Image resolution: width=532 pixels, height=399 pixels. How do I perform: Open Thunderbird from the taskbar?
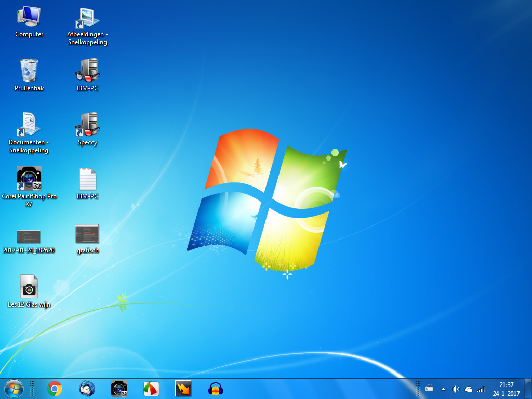[x=87, y=389]
